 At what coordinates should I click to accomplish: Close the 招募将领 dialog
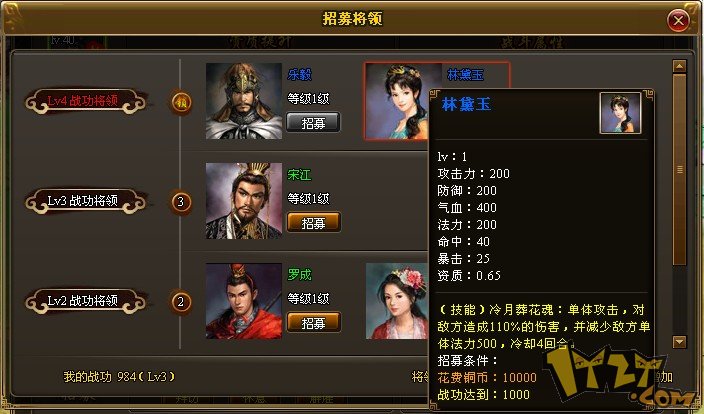[x=678, y=20]
